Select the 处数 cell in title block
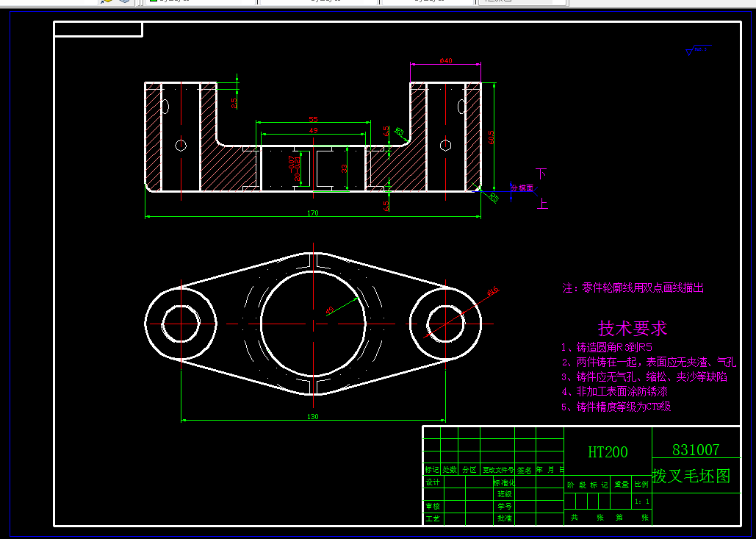Image resolution: width=756 pixels, height=539 pixels. (450, 470)
